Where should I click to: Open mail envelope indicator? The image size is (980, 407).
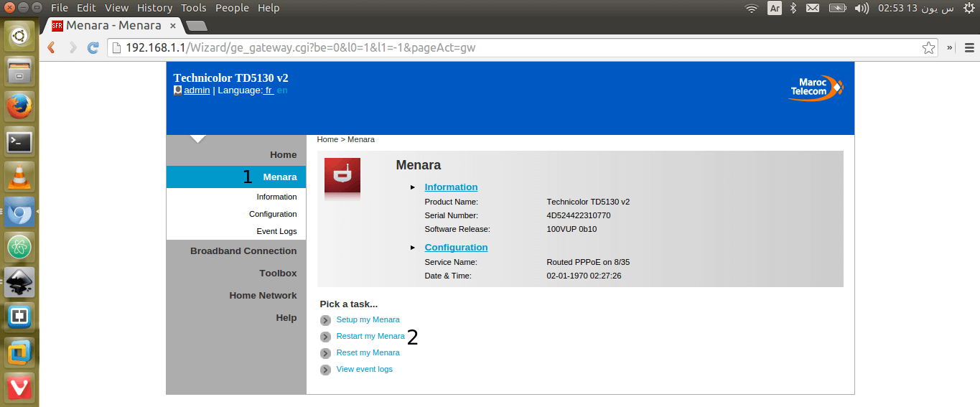click(x=813, y=8)
